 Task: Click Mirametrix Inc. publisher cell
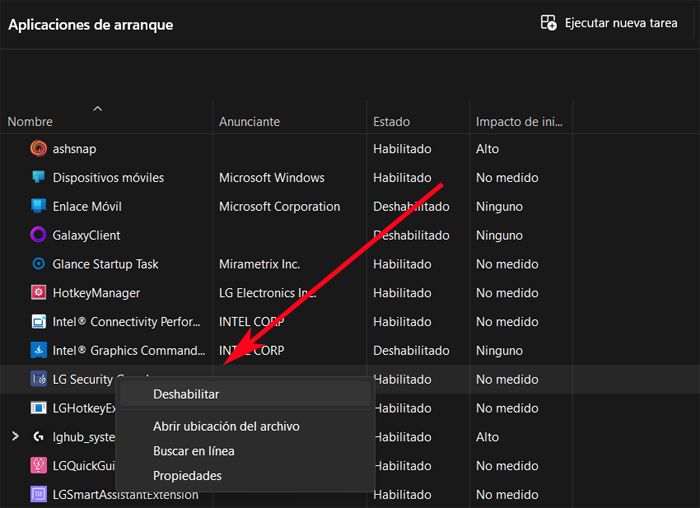(259, 264)
